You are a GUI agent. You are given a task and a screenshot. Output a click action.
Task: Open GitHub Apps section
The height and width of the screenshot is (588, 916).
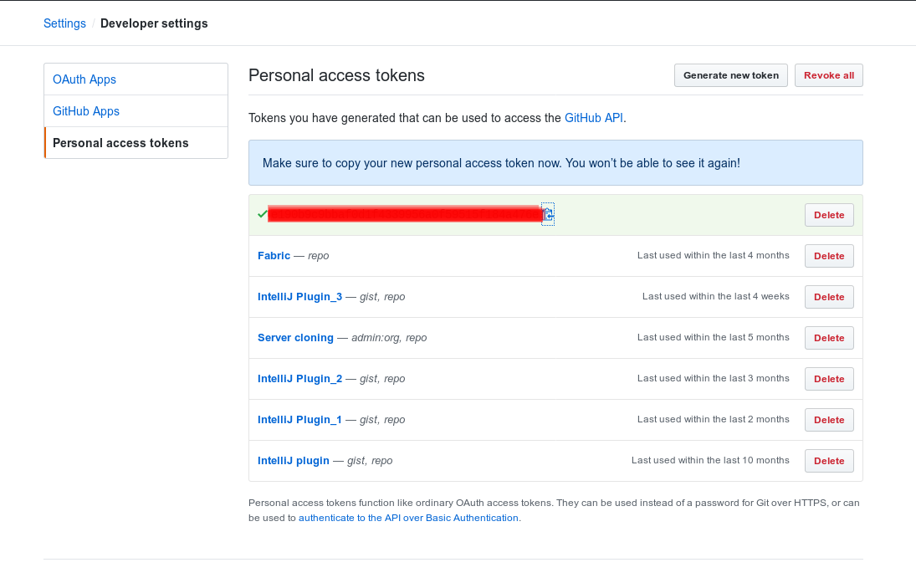86,111
